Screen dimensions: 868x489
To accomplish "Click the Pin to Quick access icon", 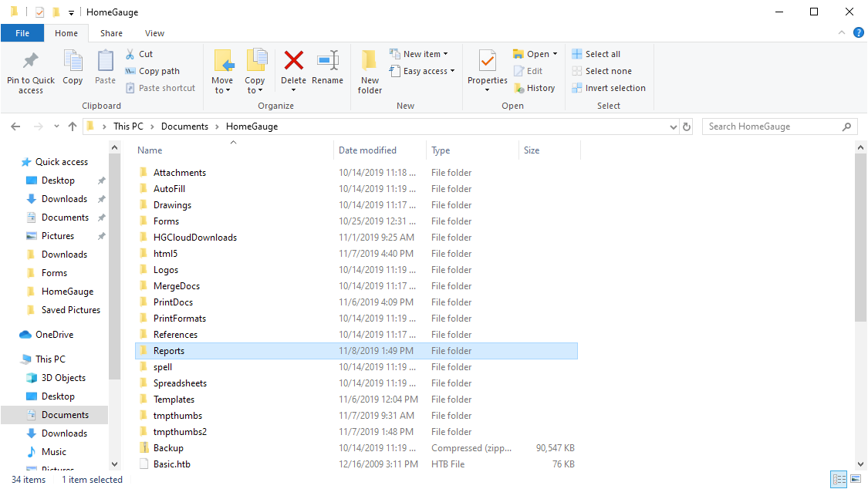I will (31, 61).
